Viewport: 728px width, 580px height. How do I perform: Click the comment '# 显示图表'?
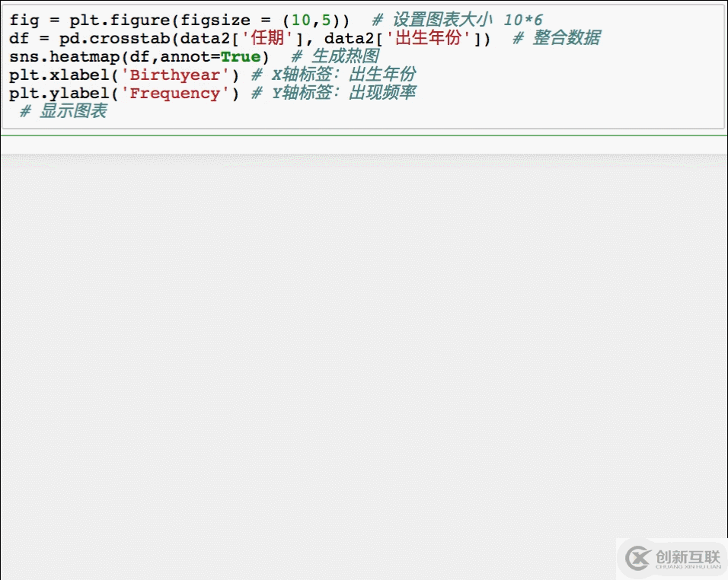(x=63, y=111)
